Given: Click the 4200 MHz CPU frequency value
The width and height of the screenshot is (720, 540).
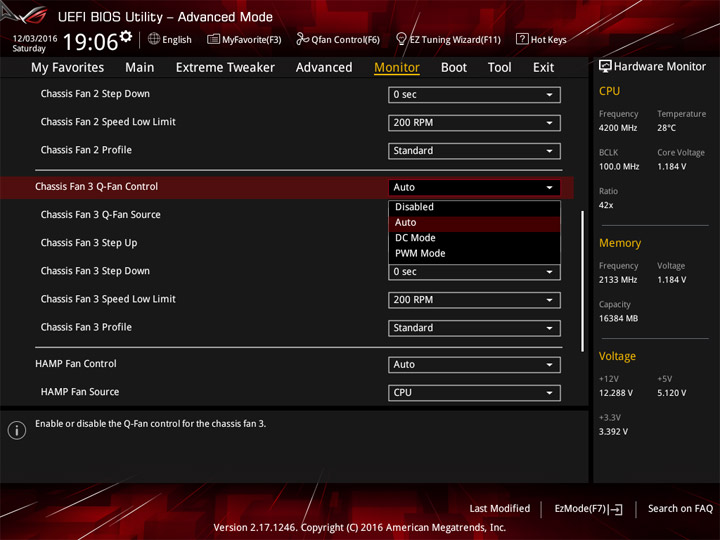Looking at the screenshot, I should [618, 128].
